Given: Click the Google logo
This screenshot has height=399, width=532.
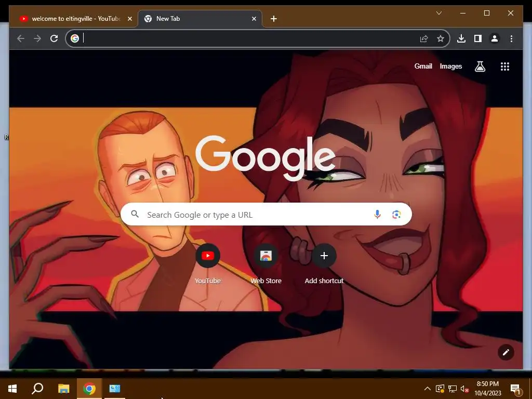Looking at the screenshot, I should point(265,157).
